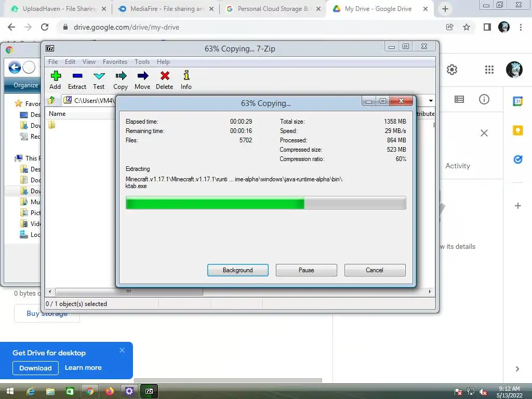532x399 pixels.
Task: Close the Drive details pane
Action: point(484,133)
